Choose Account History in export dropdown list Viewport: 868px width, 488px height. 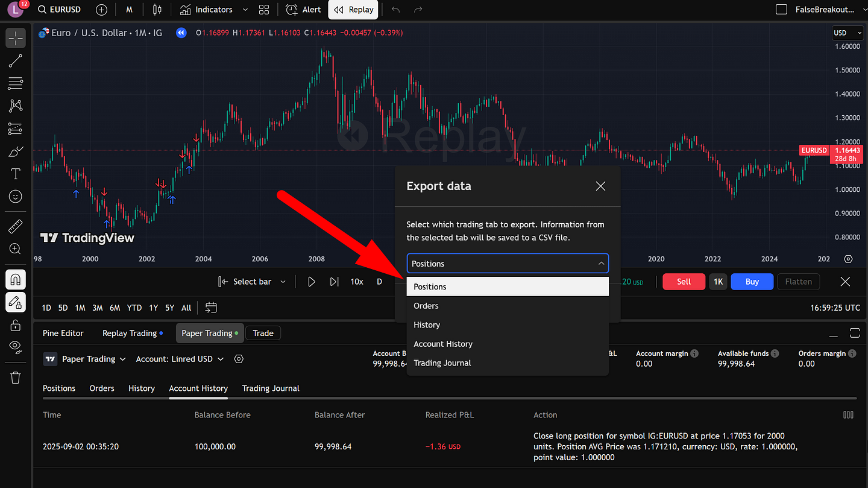pos(508,344)
